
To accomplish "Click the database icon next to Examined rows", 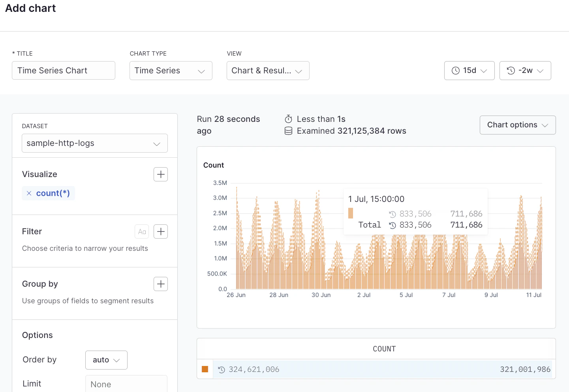I will tap(288, 131).
